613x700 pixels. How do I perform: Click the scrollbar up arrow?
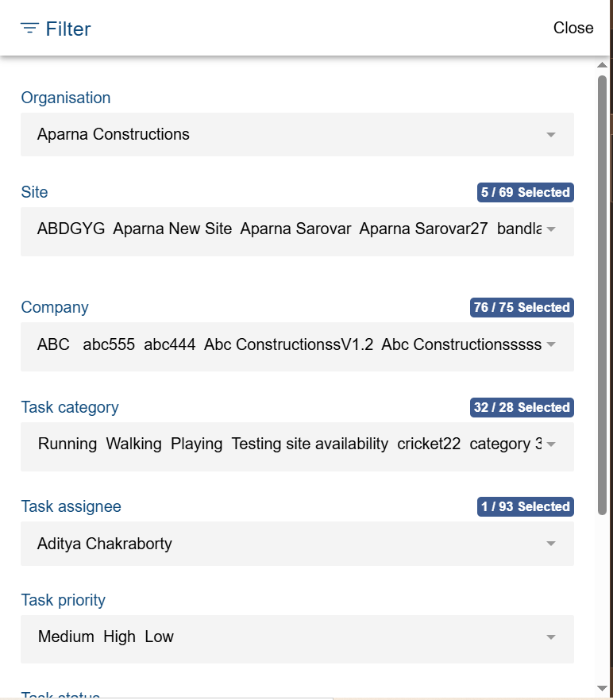603,65
